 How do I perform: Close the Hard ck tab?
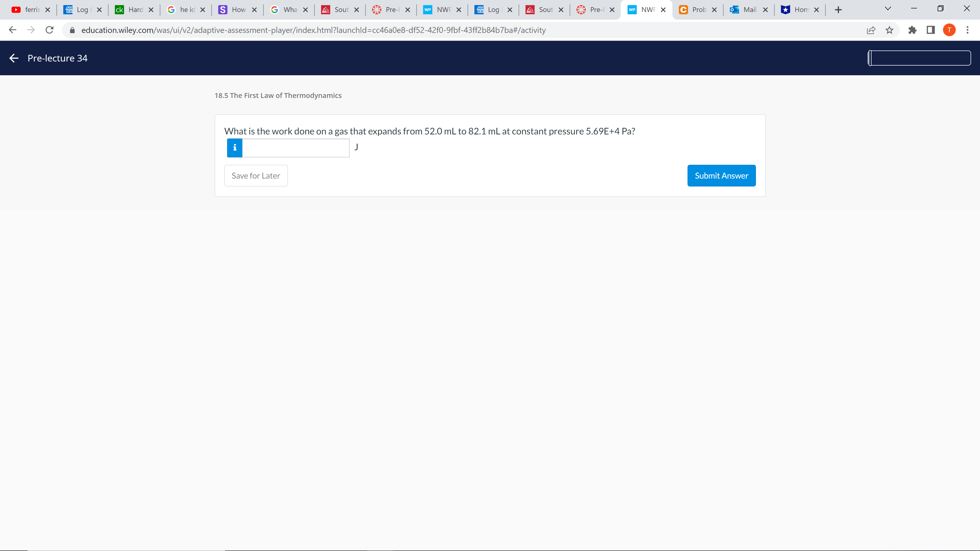[x=151, y=10]
